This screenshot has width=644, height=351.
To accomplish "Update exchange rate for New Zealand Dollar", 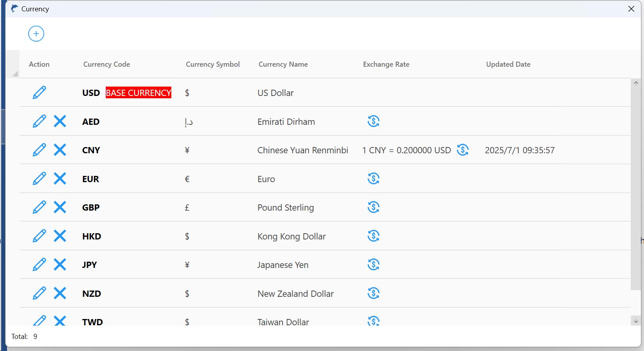I will tap(373, 293).
